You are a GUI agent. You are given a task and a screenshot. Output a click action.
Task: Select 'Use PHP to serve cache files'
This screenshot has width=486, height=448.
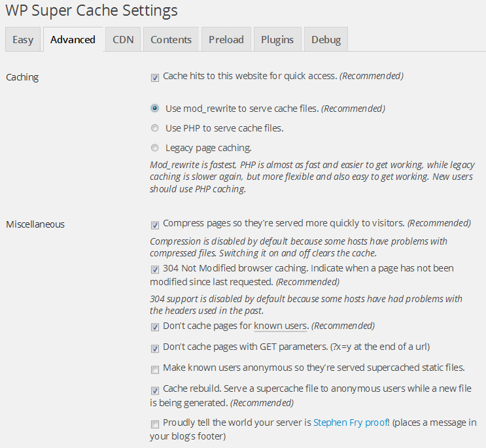[x=155, y=128]
